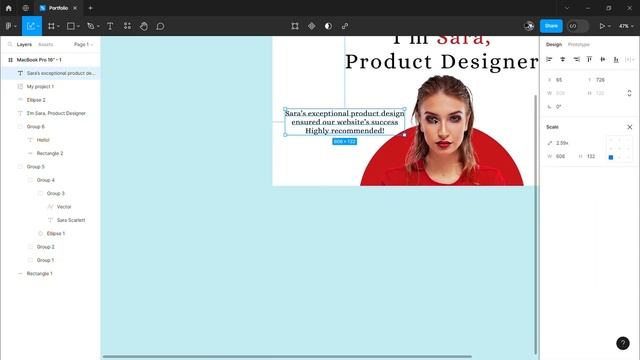Click the Align vertical centers icon

[603, 60]
